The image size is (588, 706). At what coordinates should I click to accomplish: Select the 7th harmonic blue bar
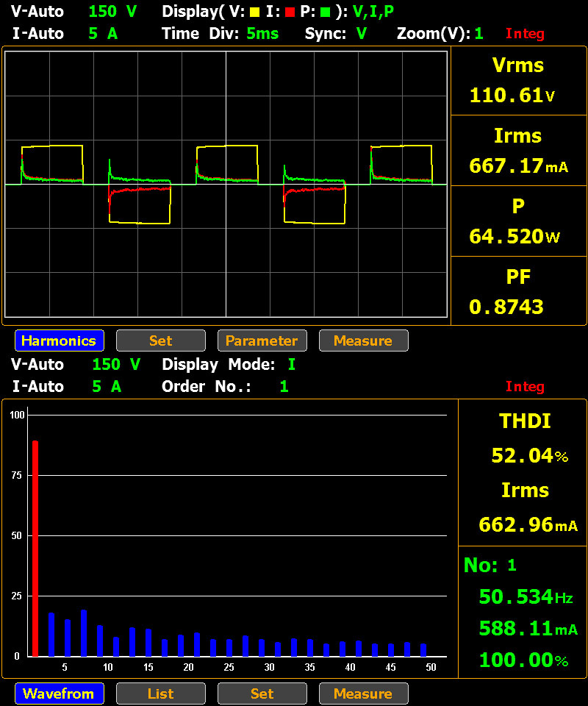point(84,633)
